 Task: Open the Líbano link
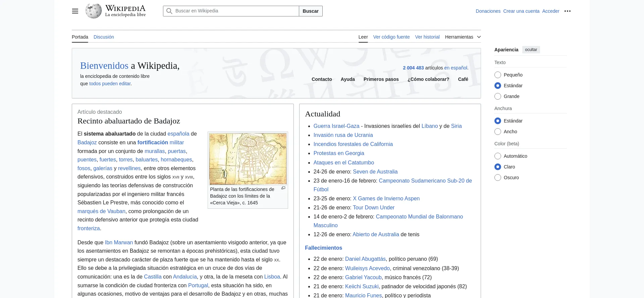[x=430, y=126]
